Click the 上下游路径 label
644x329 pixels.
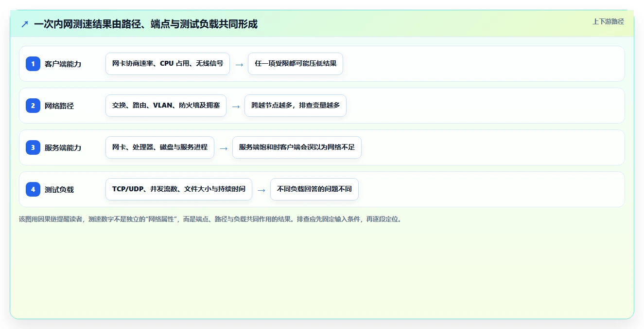pyautogui.click(x=608, y=21)
